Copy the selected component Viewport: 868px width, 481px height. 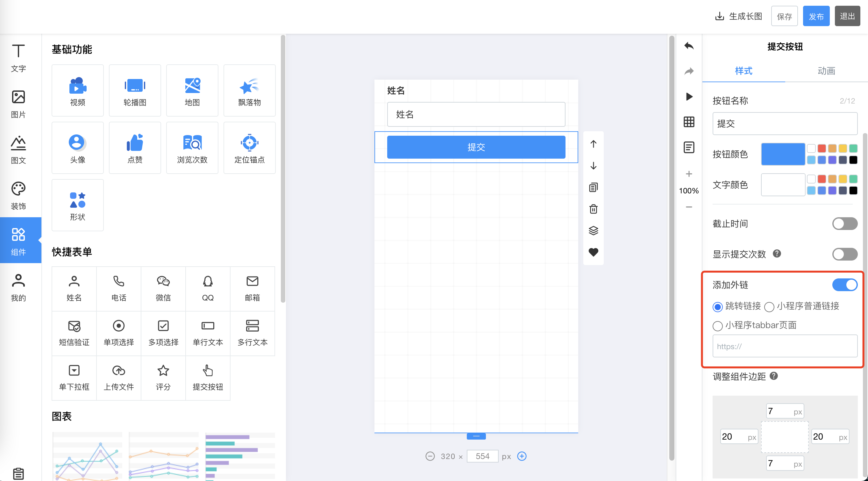[x=594, y=187]
